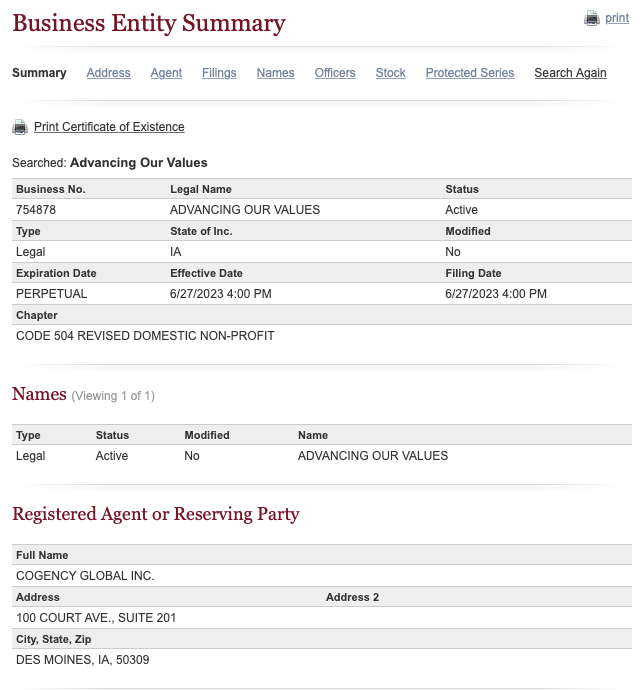The image size is (642, 690).
Task: Open the Stock tab
Action: tap(390, 73)
